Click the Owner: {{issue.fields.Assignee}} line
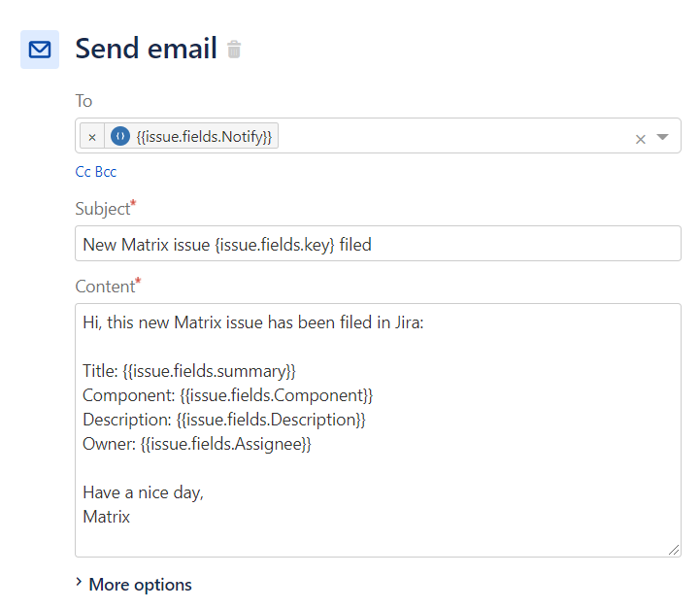 (197, 444)
